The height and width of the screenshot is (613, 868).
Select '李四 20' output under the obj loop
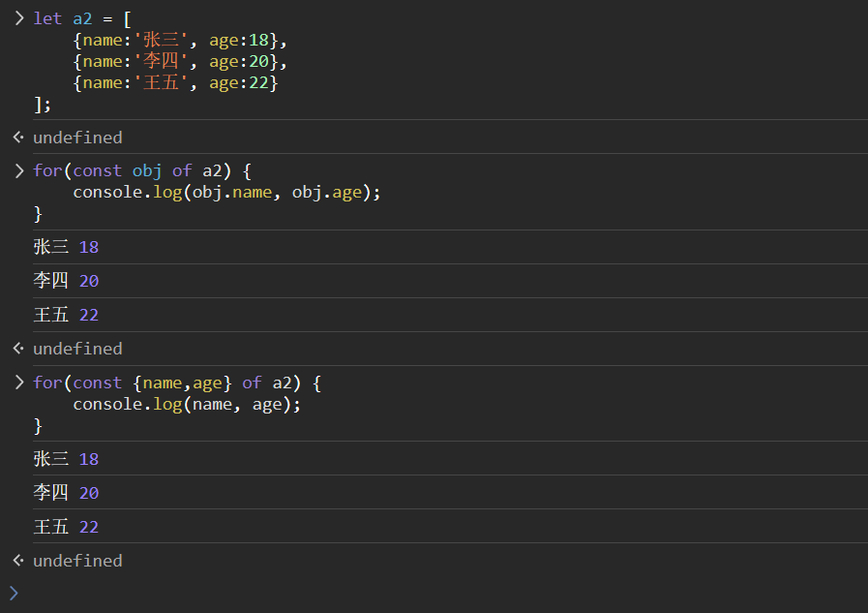[x=66, y=281]
